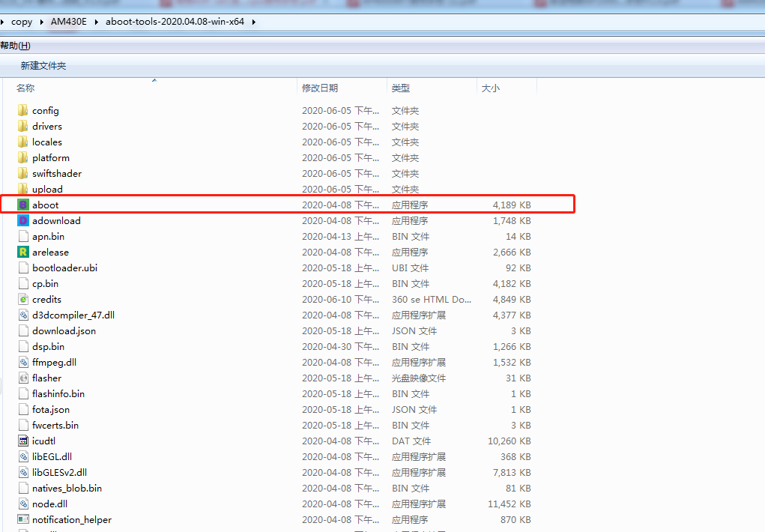Viewport: 765px width, 532px height.
Task: Click the download.json file icon
Action: point(23,331)
